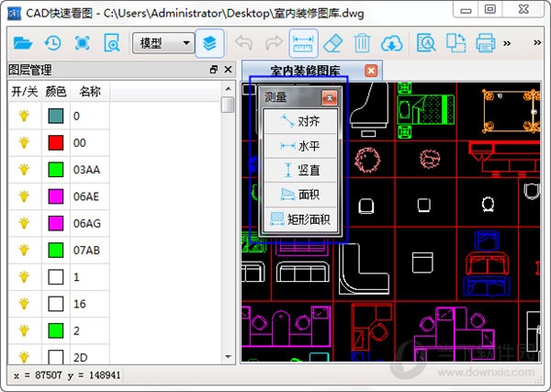Click the 开/关 column header

point(24,92)
